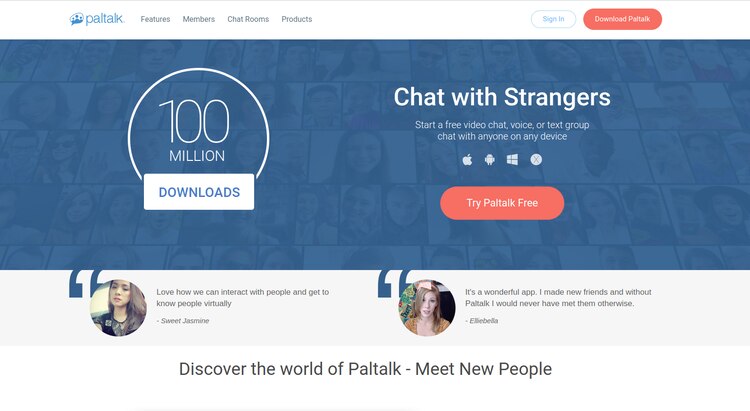Open the Products menu item

click(297, 19)
